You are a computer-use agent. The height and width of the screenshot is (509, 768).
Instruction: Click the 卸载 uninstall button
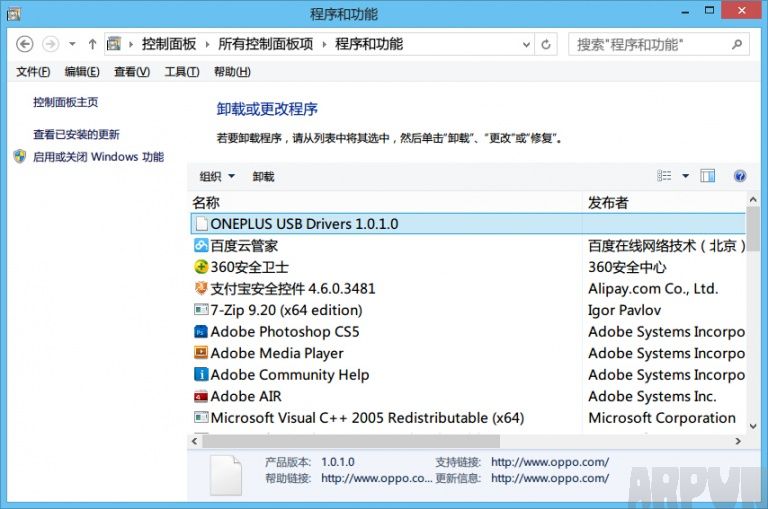[263, 177]
